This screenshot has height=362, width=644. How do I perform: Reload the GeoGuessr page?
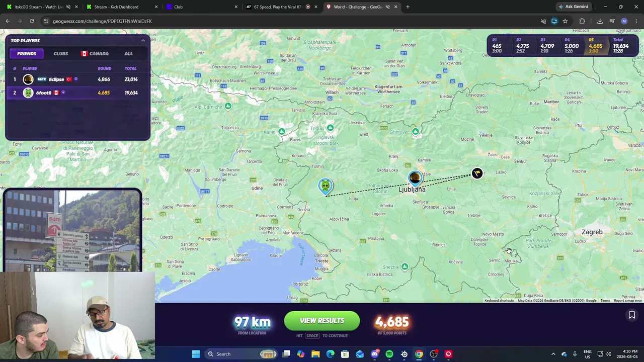32,21
